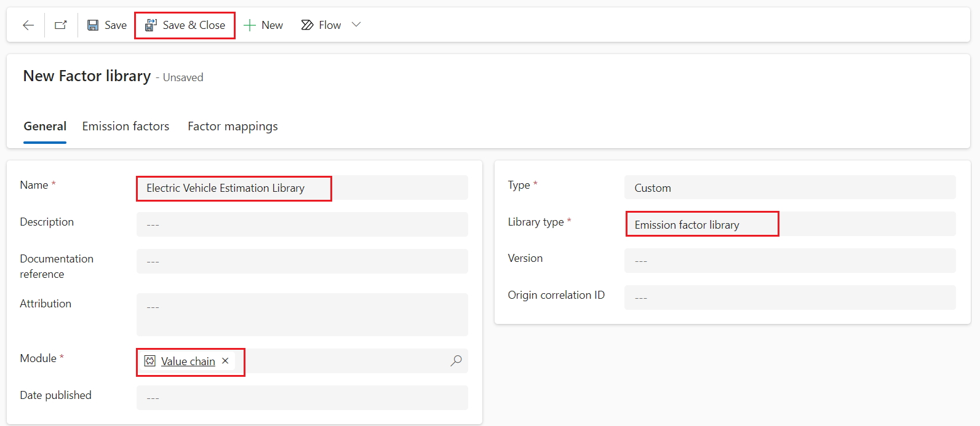Remove Value chain using the X icon

[x=225, y=361]
